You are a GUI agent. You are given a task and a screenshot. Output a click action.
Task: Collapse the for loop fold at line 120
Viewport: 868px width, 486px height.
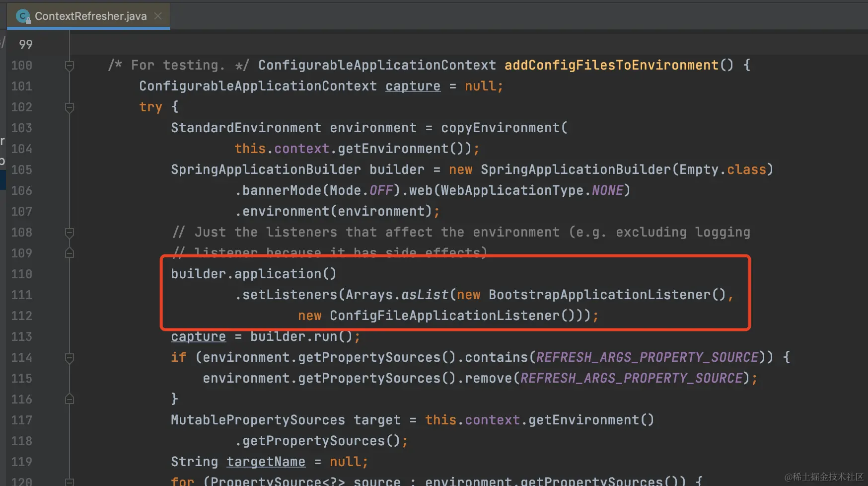70,482
